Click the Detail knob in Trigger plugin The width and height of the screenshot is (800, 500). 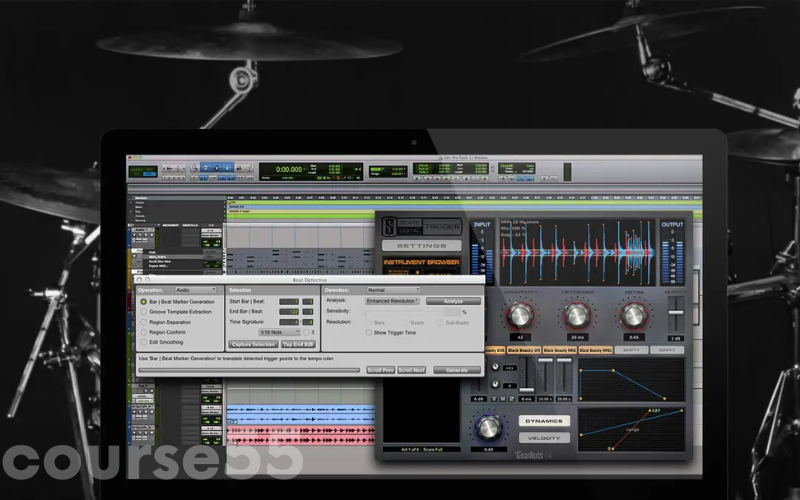coord(634,315)
